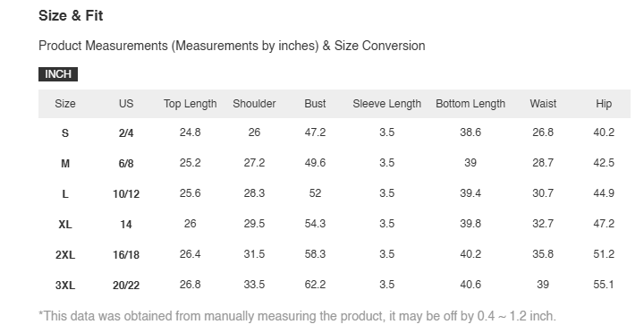644x333 pixels.
Task: Select the Size & Fit heading
Action: (x=71, y=15)
